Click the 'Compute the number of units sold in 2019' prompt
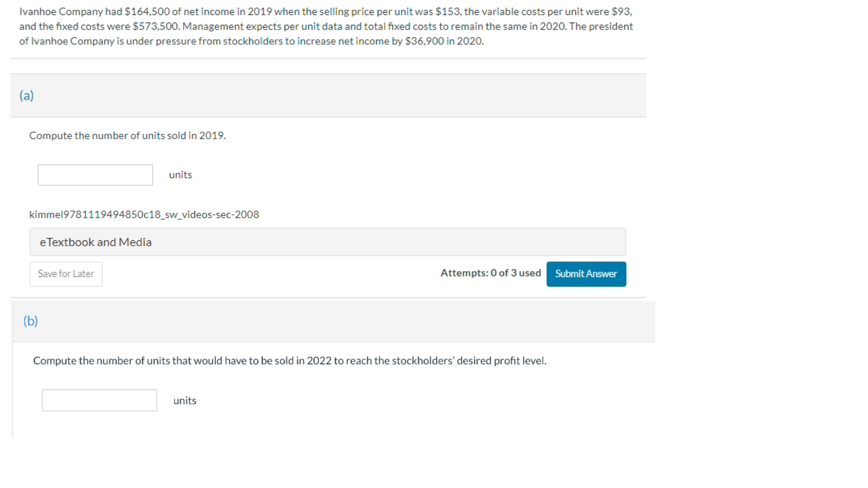This screenshot has width=868, height=488. [x=127, y=136]
